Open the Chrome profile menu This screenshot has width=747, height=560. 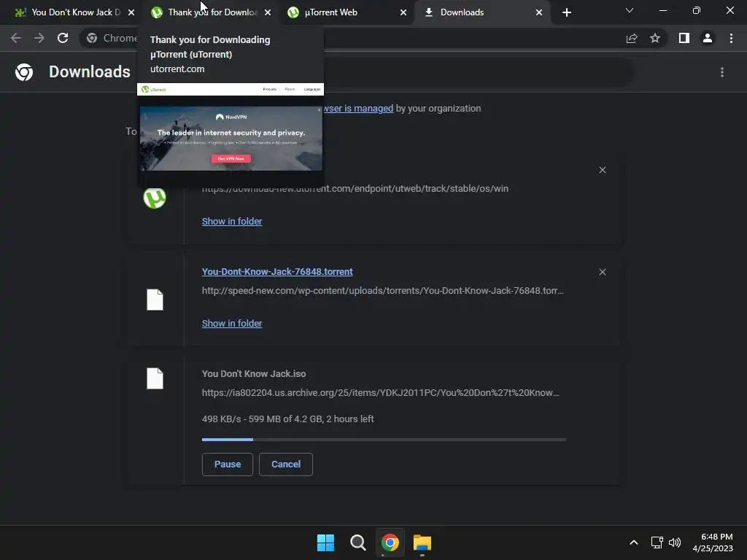[708, 38]
